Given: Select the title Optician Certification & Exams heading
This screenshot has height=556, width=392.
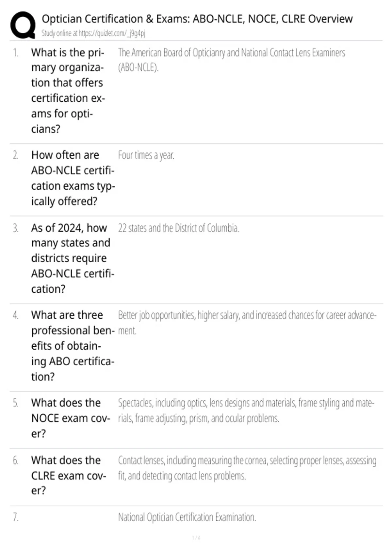Looking at the screenshot, I should click(x=197, y=19).
